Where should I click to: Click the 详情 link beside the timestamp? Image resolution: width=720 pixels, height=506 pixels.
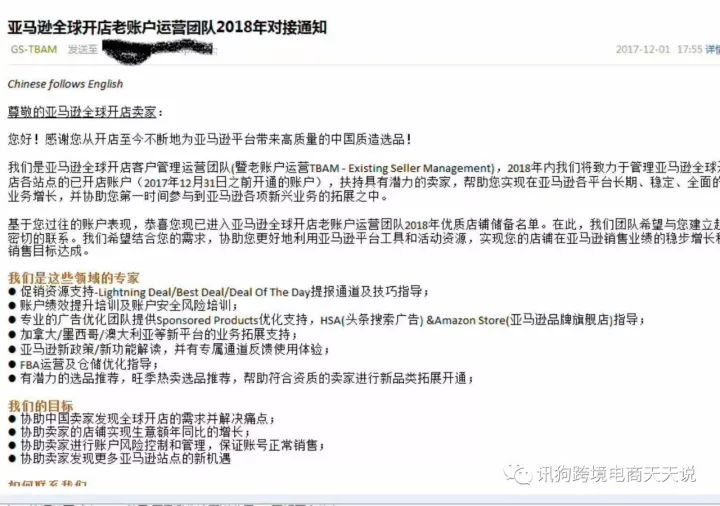[713, 49]
